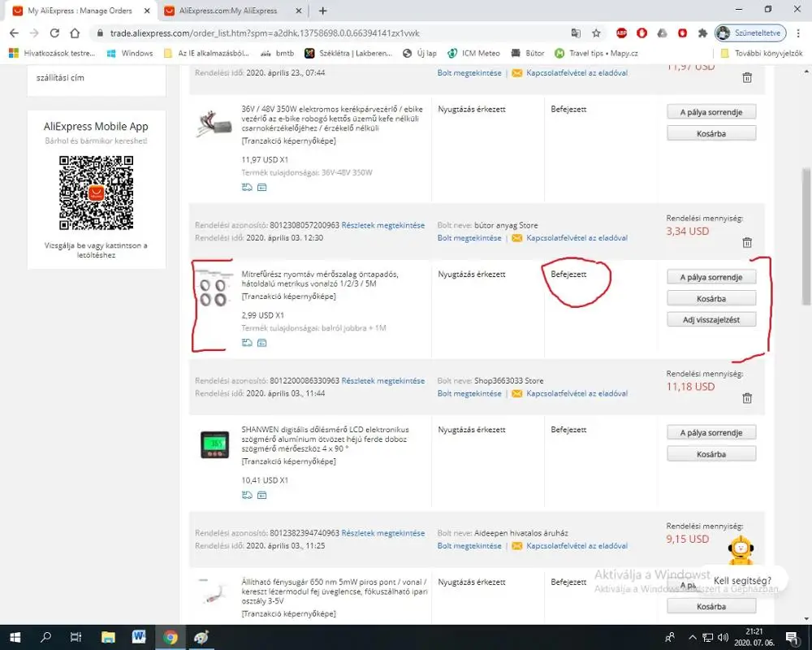Open the Windows Start menu

pyautogui.click(x=15, y=637)
